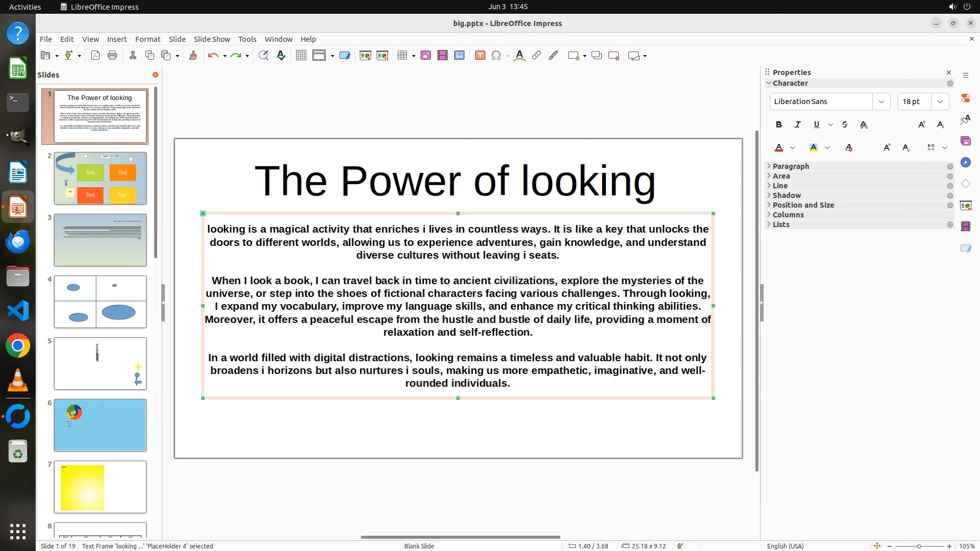980x551 pixels.
Task: Open the 18 pt font size dropdown
Action: [940, 102]
